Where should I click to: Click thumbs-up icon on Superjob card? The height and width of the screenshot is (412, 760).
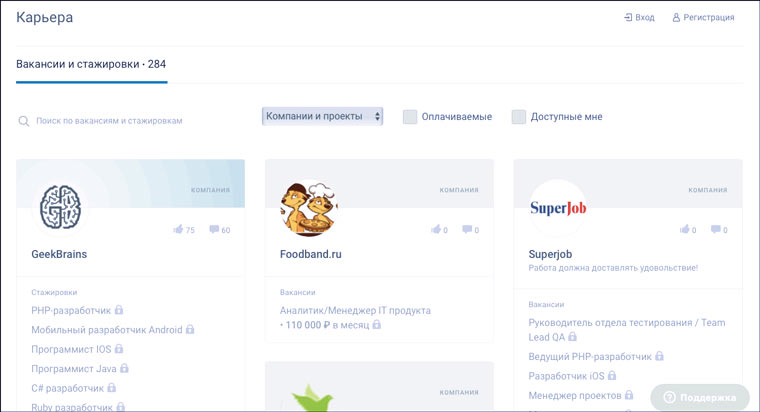pyautogui.click(x=684, y=229)
